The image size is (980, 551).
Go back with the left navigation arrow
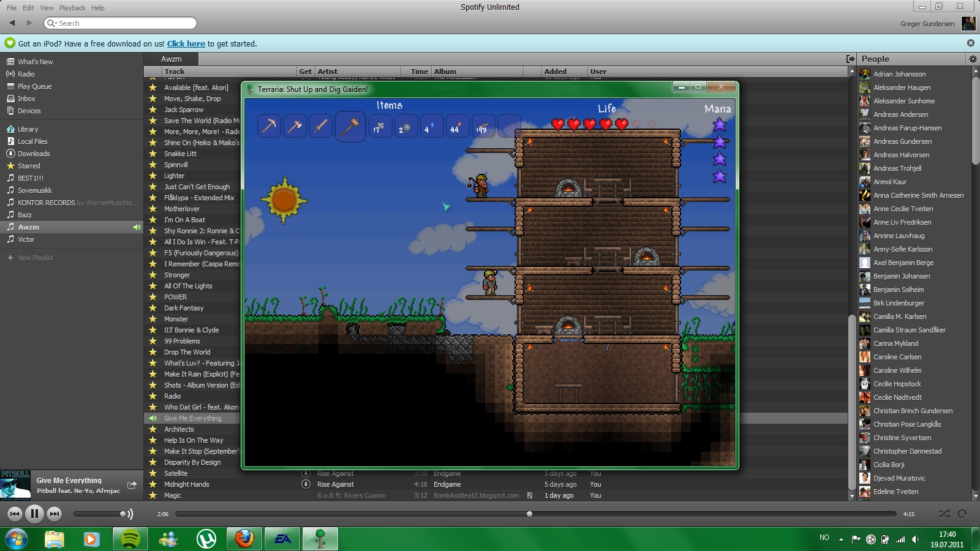(12, 23)
